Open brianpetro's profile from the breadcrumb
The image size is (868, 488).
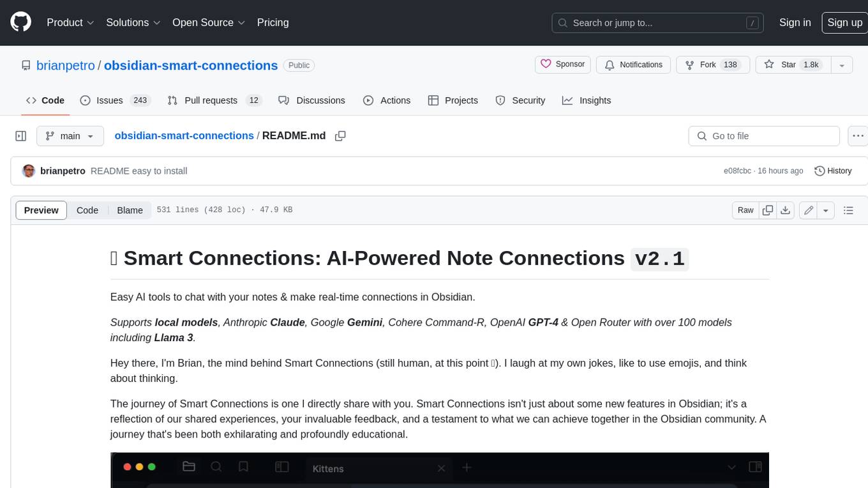click(x=66, y=65)
